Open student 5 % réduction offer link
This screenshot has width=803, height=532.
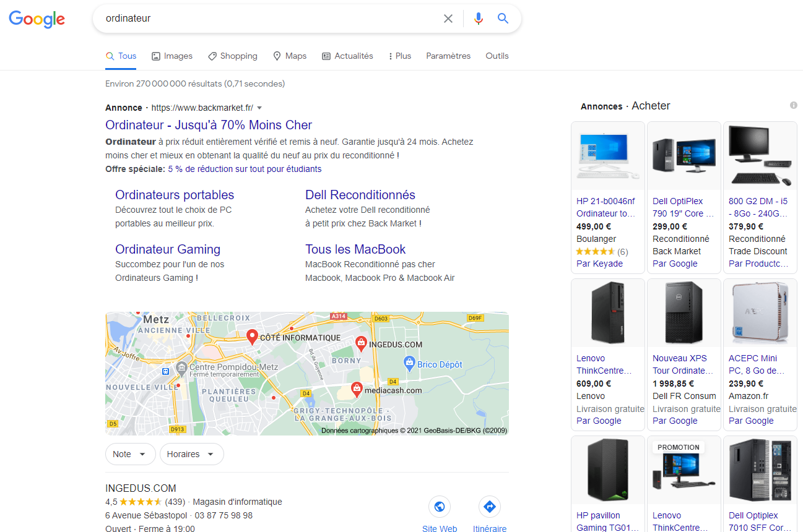click(245, 169)
